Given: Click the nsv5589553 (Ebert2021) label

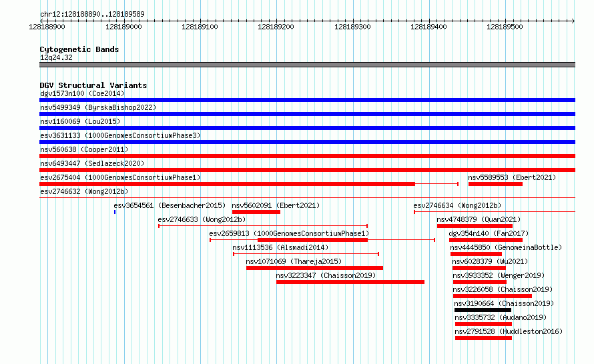Looking at the screenshot, I should [512, 177].
